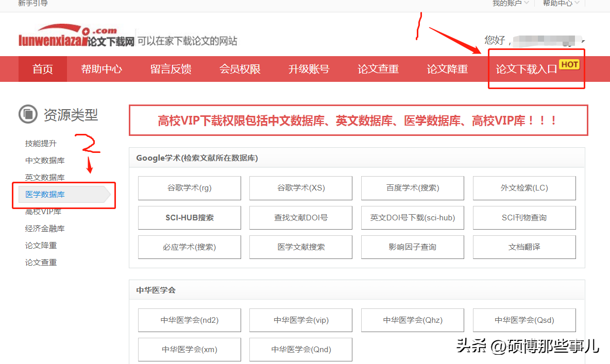Open 升级账号 in the navigation bar
The width and height of the screenshot is (610, 364).
(309, 69)
